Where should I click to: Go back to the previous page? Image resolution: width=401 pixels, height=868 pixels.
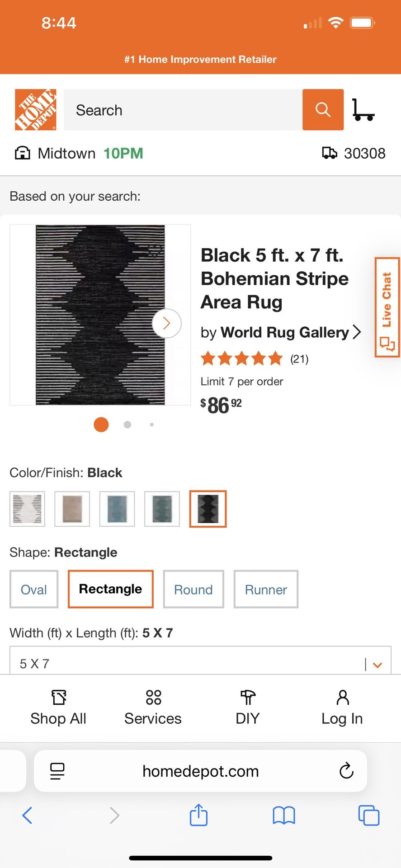pos(27,815)
